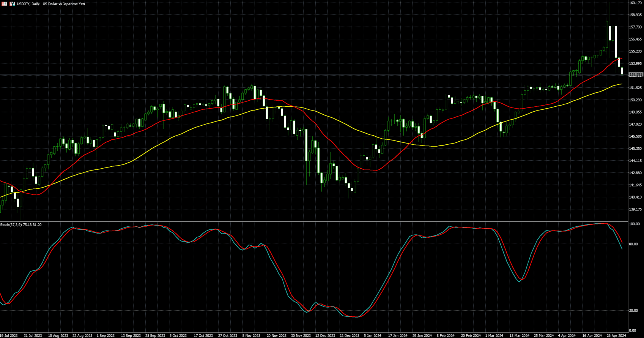Click the 26 Apr 2024 date label
644x338 pixels.
tap(616, 336)
